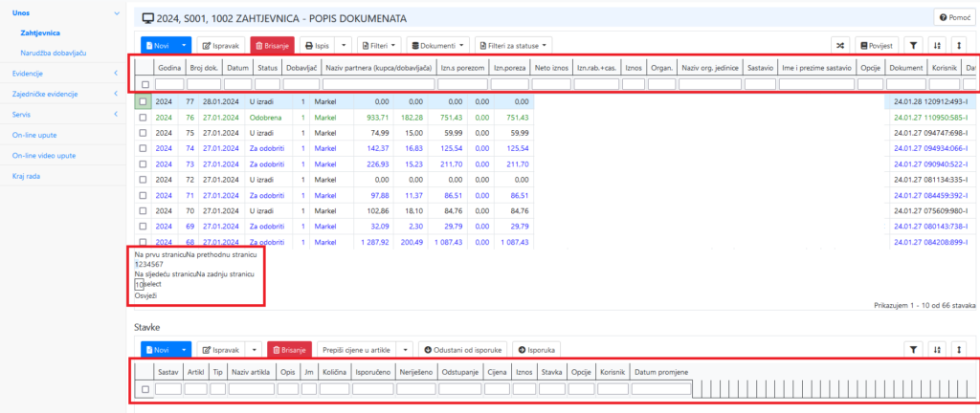This screenshot has height=413, width=980.
Task: Click the vertical arrows icon in Stavke toolbar
Action: click(958, 349)
